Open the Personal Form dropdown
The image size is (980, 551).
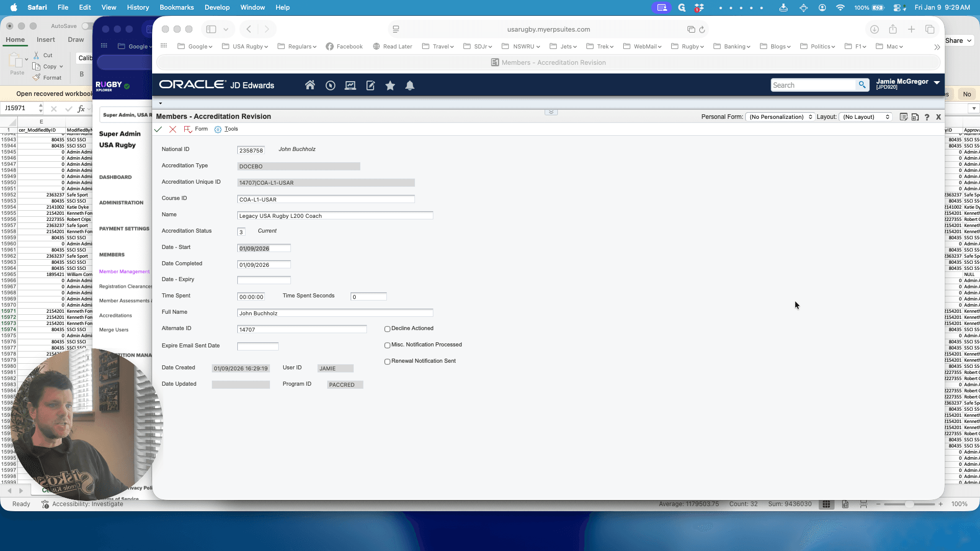(780, 117)
